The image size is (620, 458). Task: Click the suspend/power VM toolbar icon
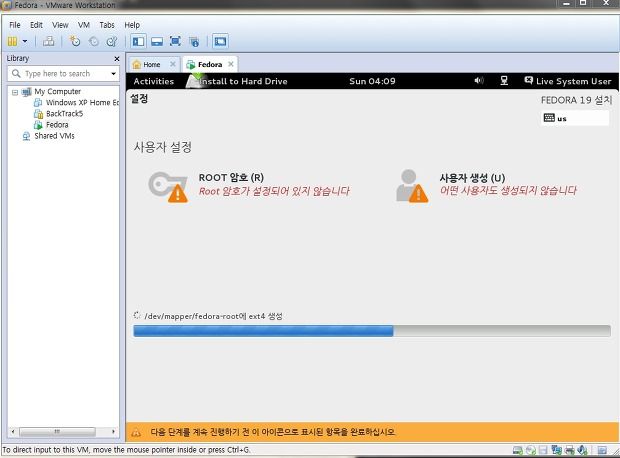tap(12, 41)
